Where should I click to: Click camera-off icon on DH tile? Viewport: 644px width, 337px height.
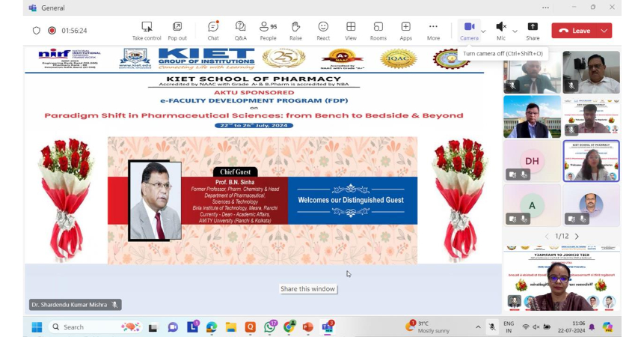tap(512, 174)
